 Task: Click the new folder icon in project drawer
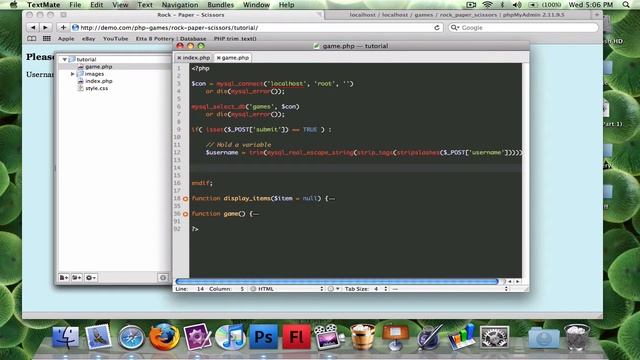(x=76, y=278)
